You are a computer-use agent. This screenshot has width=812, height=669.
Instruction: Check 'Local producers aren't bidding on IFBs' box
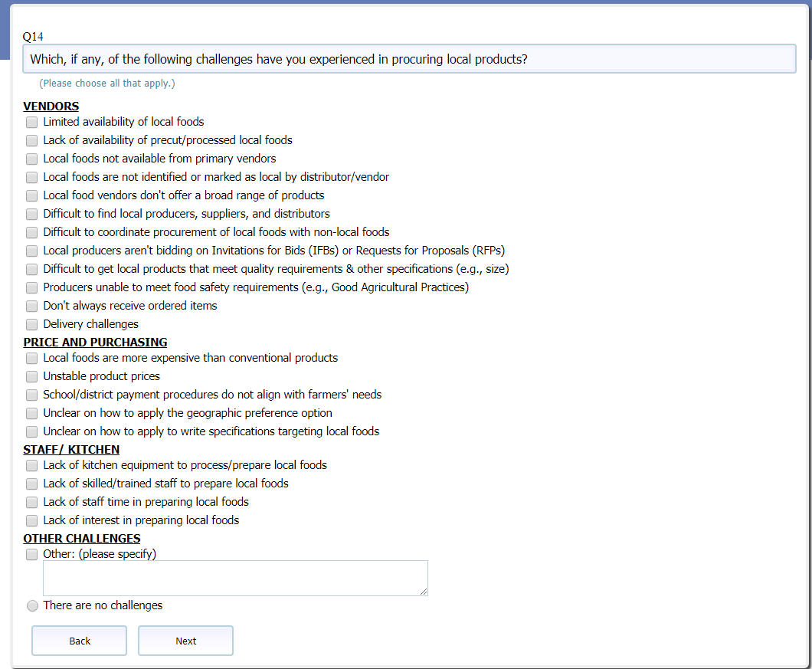[31, 251]
